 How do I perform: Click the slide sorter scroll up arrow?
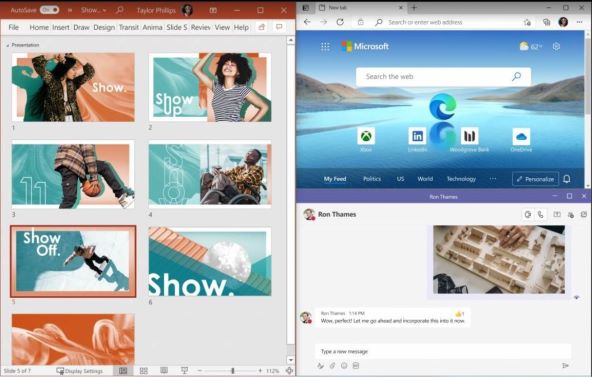coord(290,40)
